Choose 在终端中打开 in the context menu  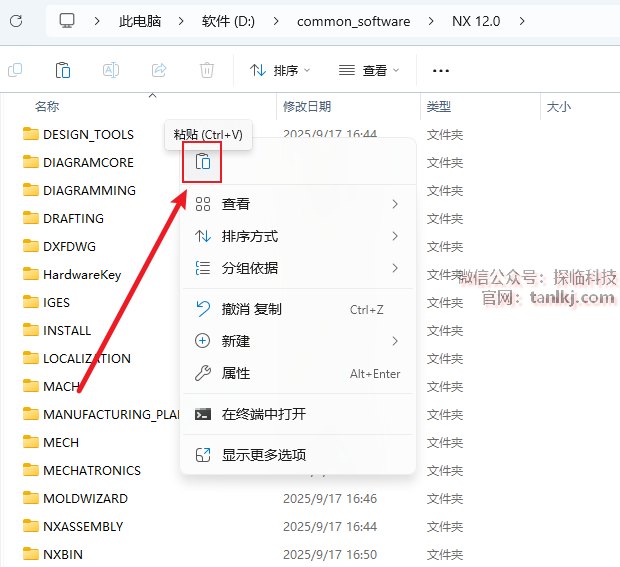[297, 414]
